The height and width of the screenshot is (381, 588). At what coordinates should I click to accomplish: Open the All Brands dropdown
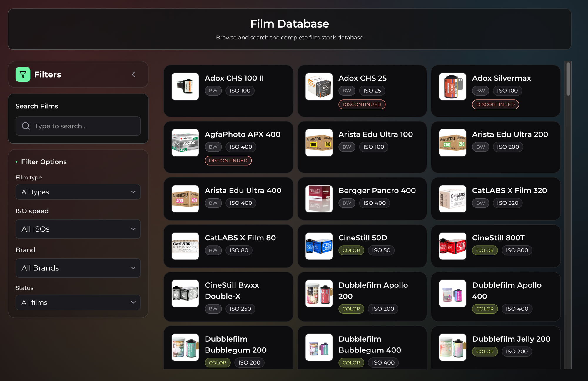point(78,268)
